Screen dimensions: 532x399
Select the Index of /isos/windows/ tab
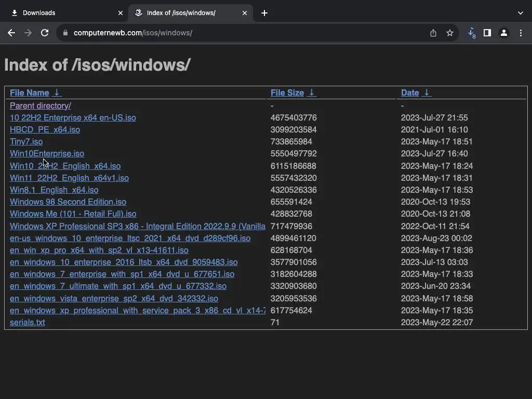click(191, 13)
